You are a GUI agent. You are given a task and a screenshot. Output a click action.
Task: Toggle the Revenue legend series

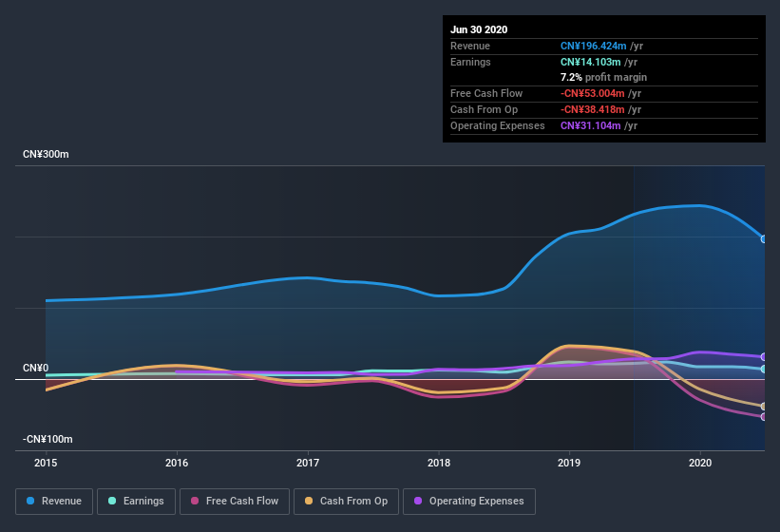click(x=54, y=502)
